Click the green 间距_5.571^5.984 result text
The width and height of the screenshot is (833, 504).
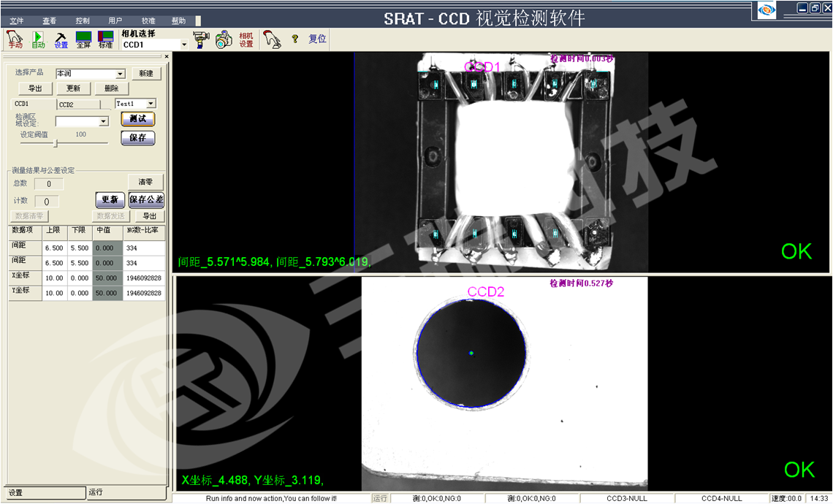tap(225, 261)
